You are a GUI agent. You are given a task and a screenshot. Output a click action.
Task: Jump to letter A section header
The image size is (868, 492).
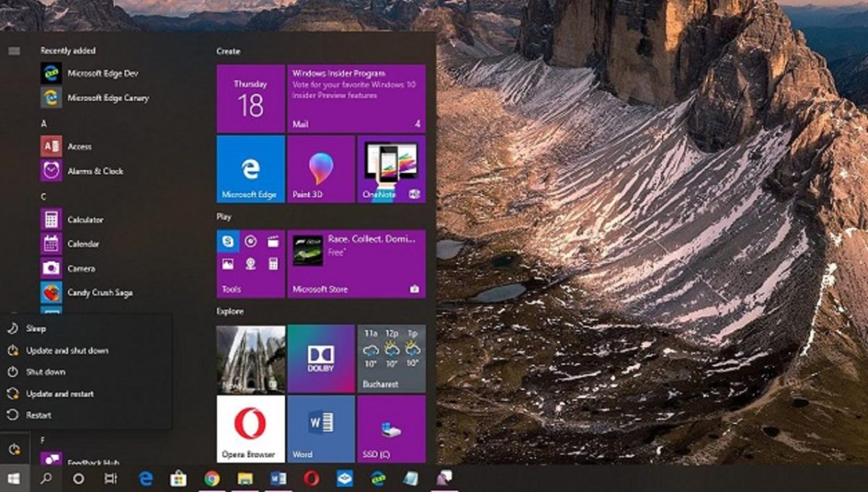(x=43, y=124)
